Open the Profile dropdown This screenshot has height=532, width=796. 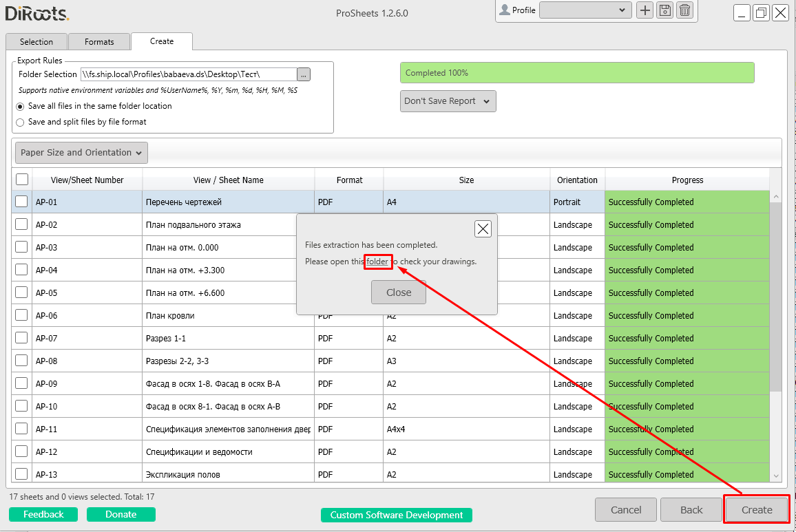(x=585, y=10)
